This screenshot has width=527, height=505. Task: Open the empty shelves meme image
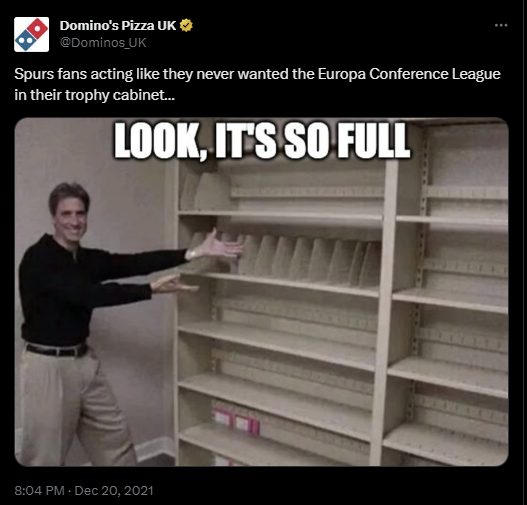[261, 292]
